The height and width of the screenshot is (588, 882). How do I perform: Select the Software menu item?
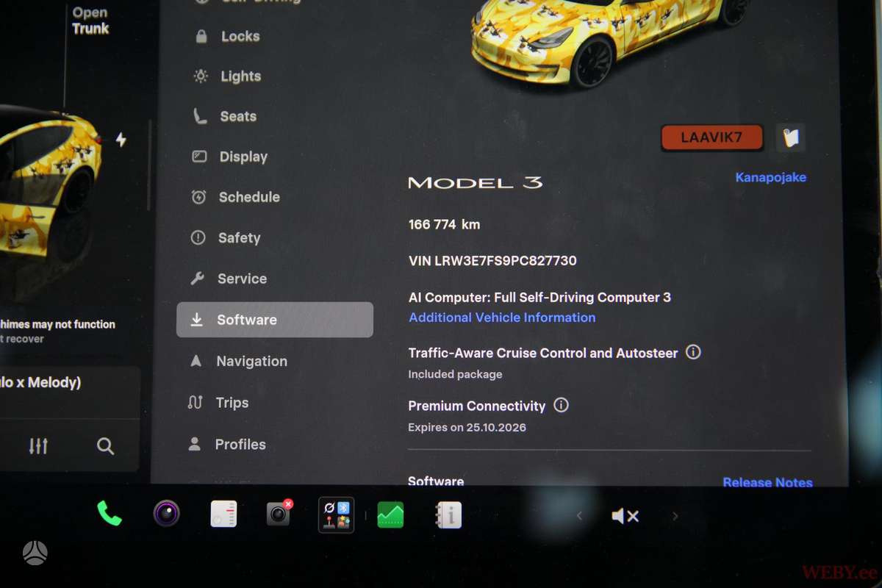tap(275, 320)
